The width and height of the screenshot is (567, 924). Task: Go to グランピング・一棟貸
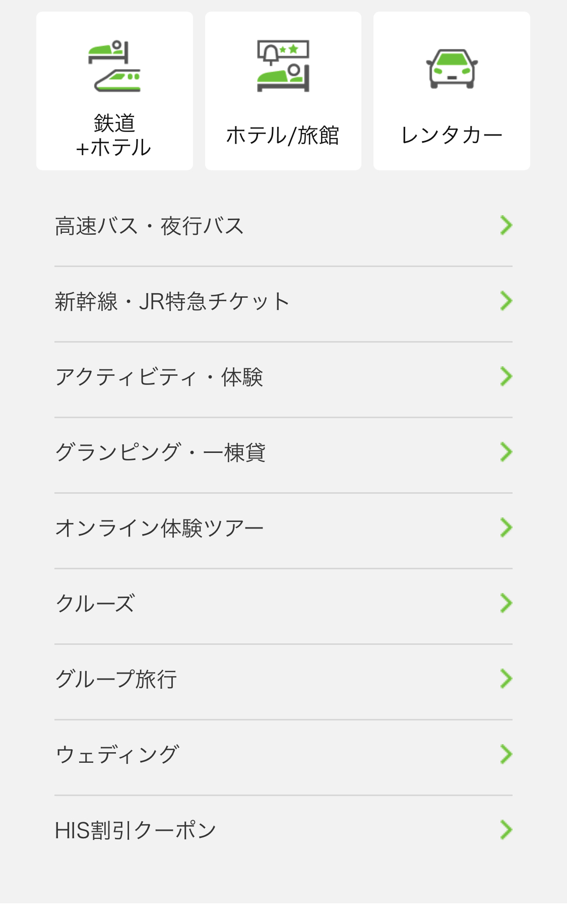coord(160,452)
